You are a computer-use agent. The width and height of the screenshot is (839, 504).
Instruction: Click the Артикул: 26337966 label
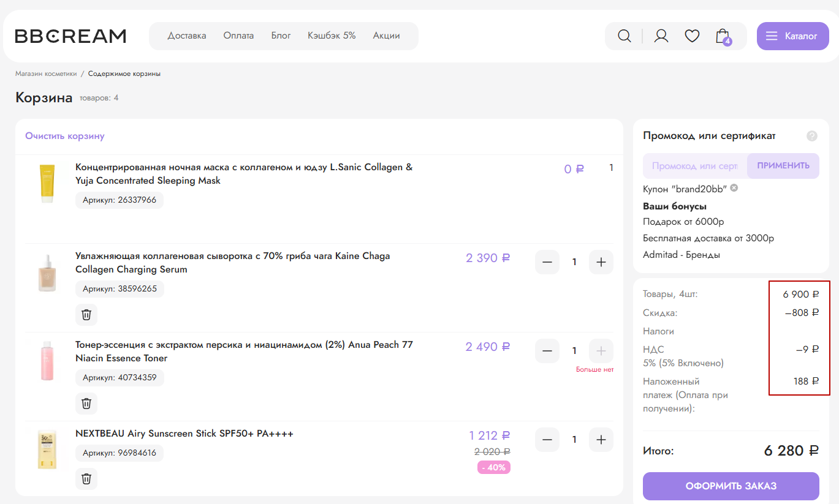pyautogui.click(x=120, y=200)
